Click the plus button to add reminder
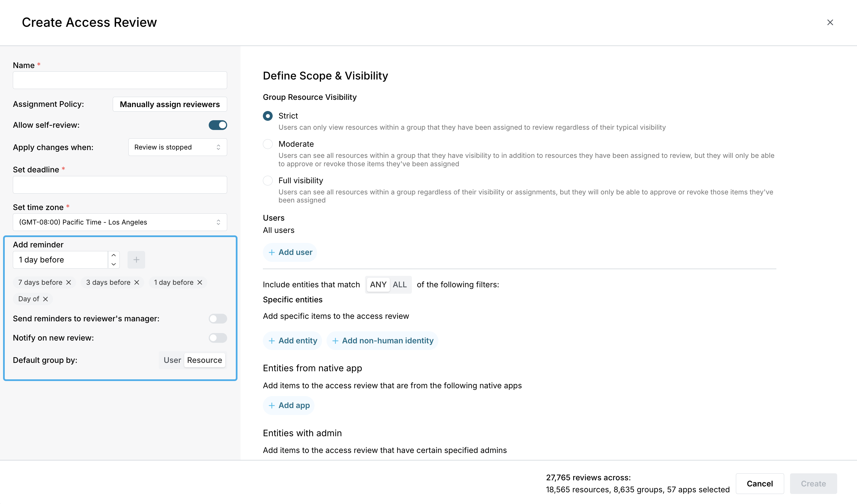Image resolution: width=857 pixels, height=504 pixels. [x=136, y=260]
